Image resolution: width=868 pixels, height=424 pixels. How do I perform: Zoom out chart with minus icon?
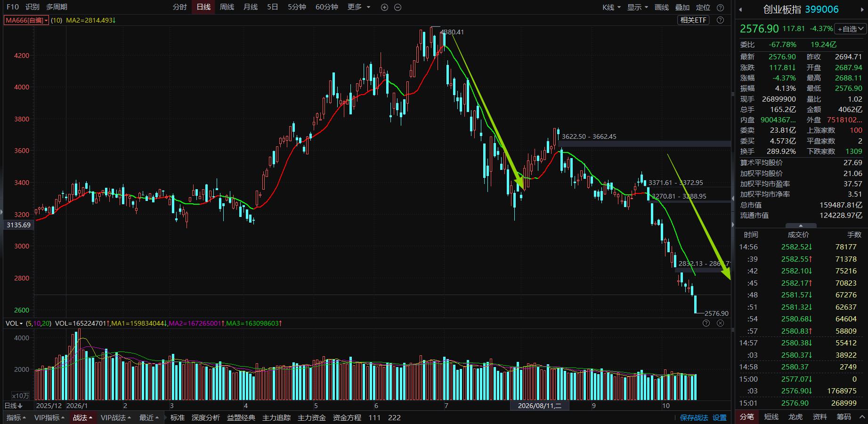(x=397, y=7)
